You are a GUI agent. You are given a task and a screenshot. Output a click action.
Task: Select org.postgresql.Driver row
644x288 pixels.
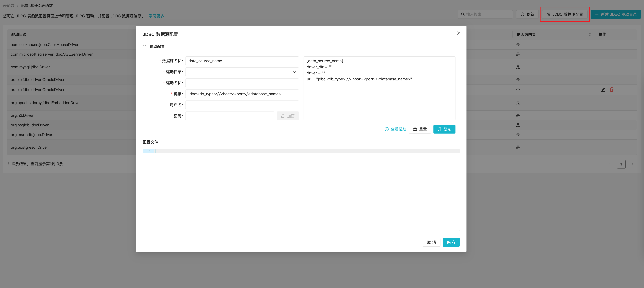[322, 147]
